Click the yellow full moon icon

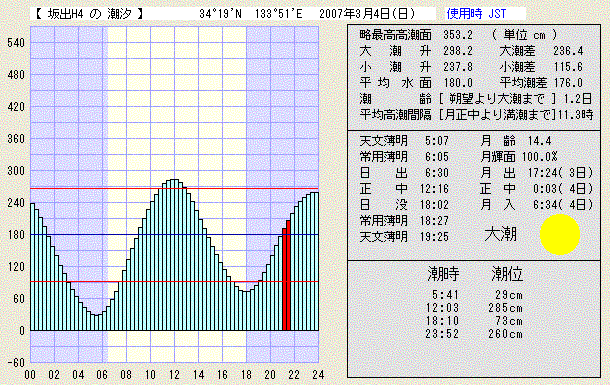point(560,234)
